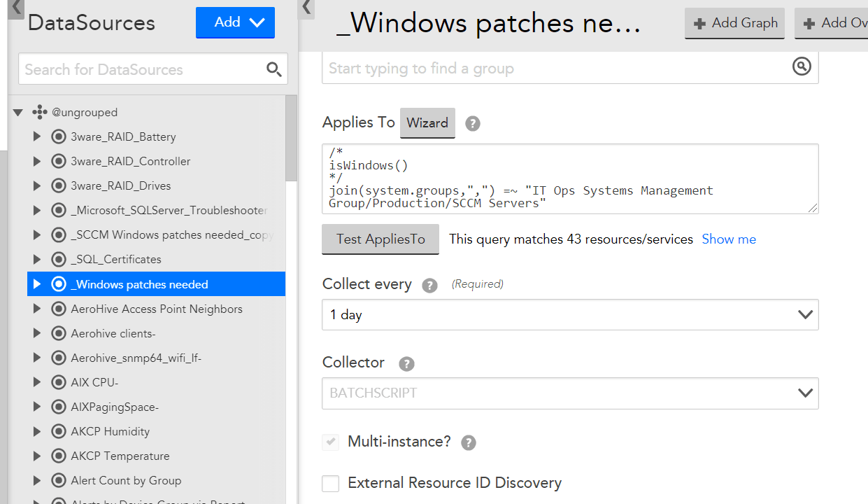Enable External Resource ID Discovery checkbox
The height and width of the screenshot is (504, 868).
[330, 483]
